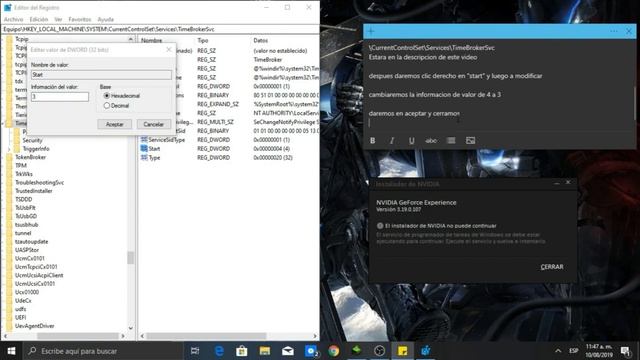Click the tree horizontal scrollbar right arrow
Viewport: 640px width, 360px height.
123,336
